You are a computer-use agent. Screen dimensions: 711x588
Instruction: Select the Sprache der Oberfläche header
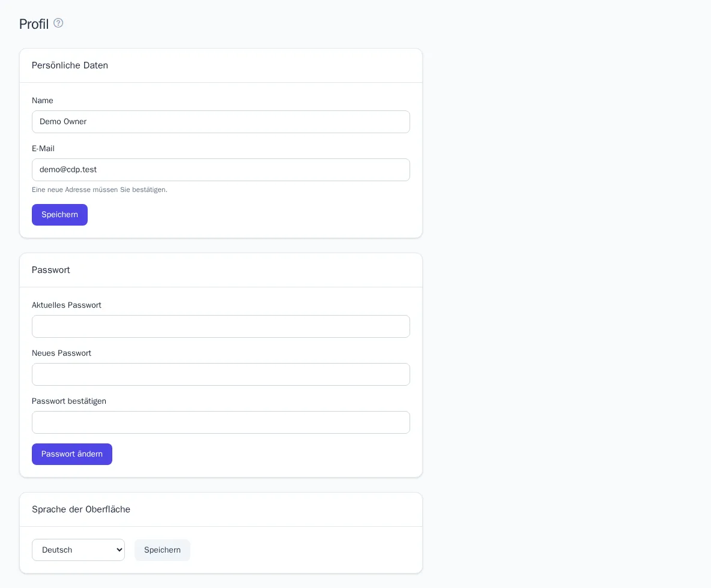click(x=80, y=509)
